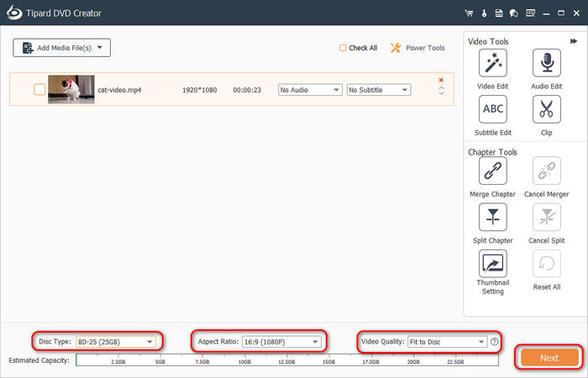Click the 1920*1080 resolution value
Viewport: 588px width, 378px height.
200,90
